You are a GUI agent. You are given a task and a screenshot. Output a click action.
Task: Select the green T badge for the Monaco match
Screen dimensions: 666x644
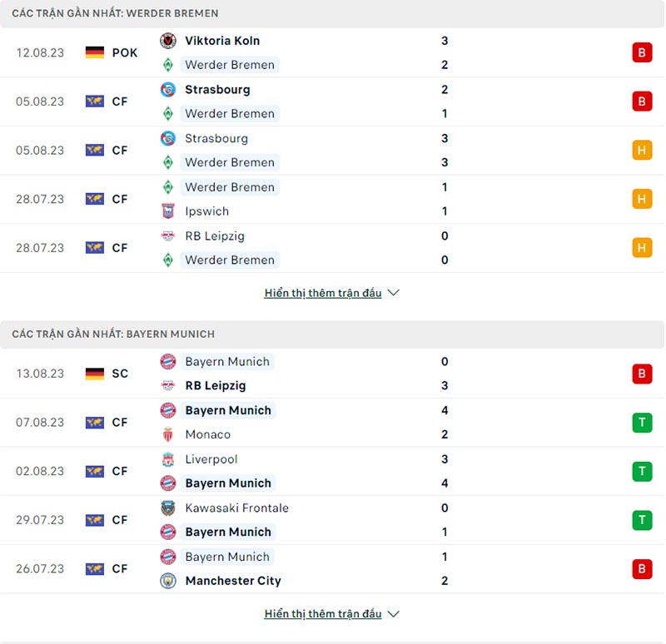point(642,423)
